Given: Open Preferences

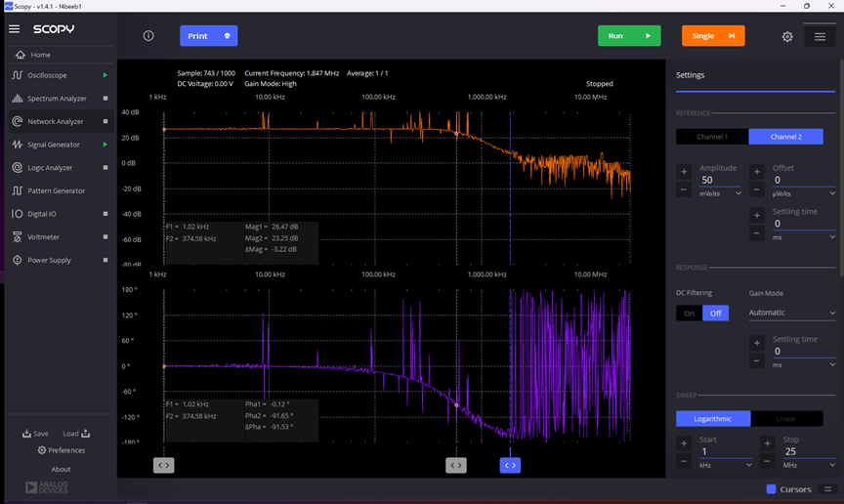Looking at the screenshot, I should 61,450.
